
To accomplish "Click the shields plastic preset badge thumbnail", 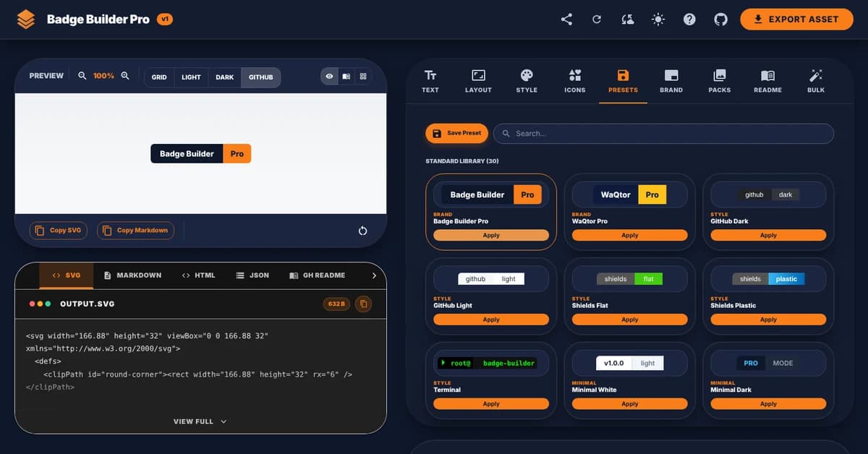I will (x=768, y=279).
